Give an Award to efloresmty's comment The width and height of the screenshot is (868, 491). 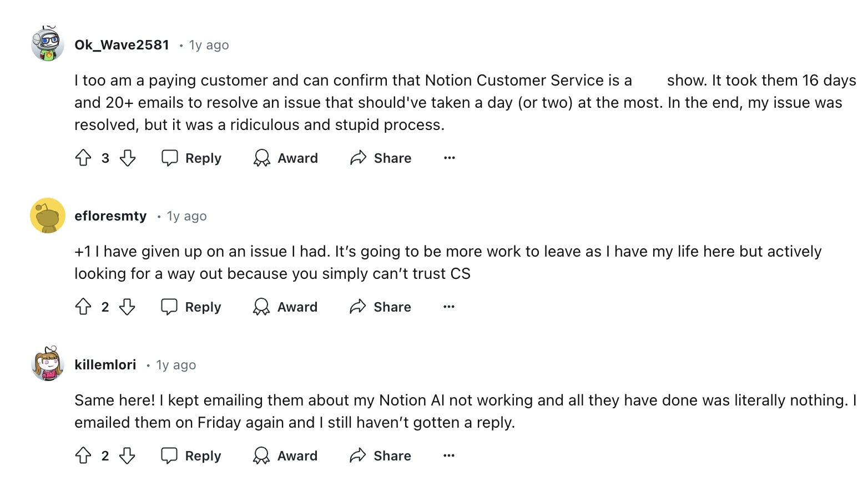point(285,307)
